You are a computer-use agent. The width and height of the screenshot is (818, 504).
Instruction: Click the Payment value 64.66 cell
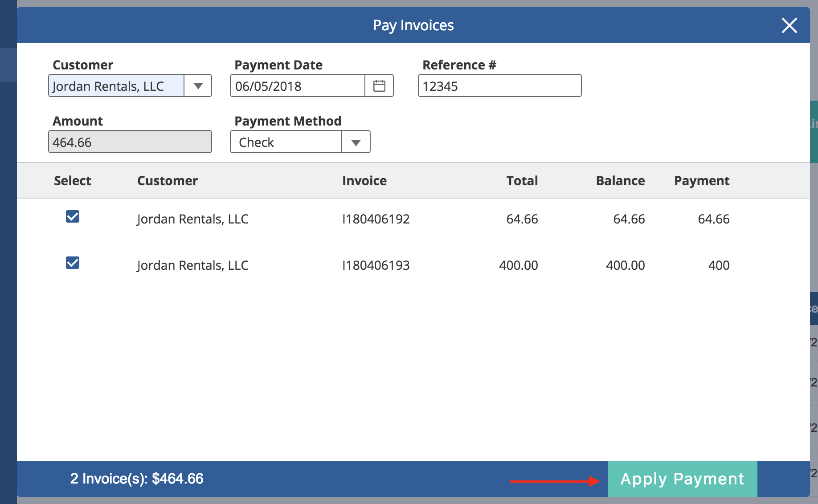pyautogui.click(x=713, y=219)
